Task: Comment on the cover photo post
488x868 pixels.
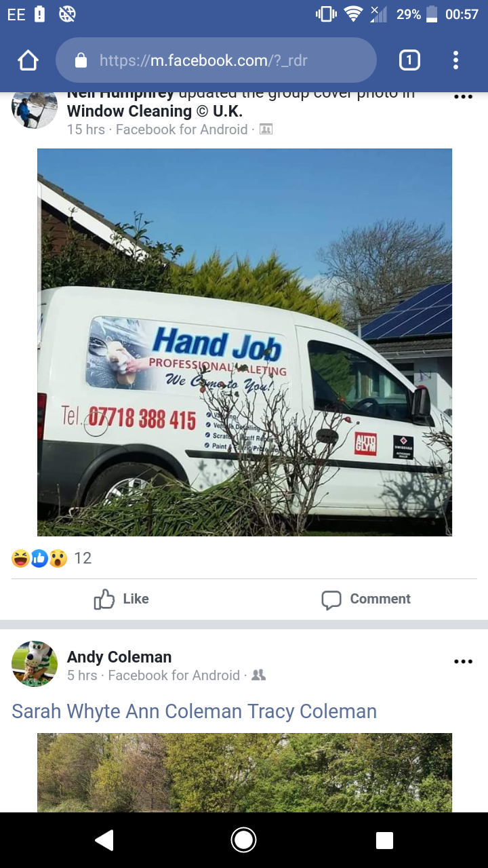Action: coord(366,599)
